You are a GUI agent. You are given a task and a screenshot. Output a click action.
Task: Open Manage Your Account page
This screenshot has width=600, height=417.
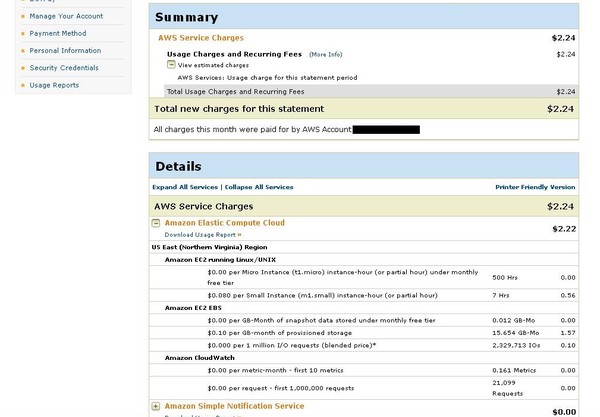(66, 17)
